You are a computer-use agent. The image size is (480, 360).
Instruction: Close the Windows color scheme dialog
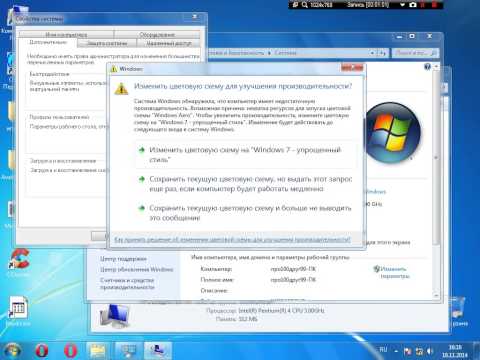point(352,68)
